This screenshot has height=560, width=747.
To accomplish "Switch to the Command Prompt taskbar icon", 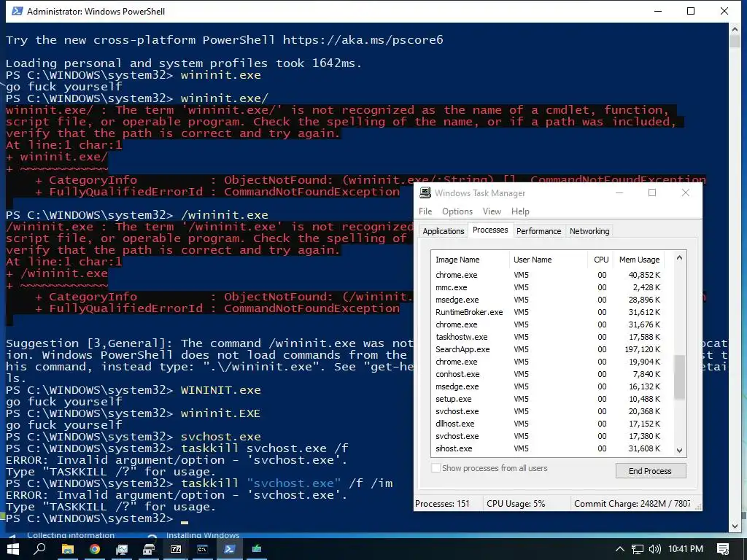I will [203, 549].
